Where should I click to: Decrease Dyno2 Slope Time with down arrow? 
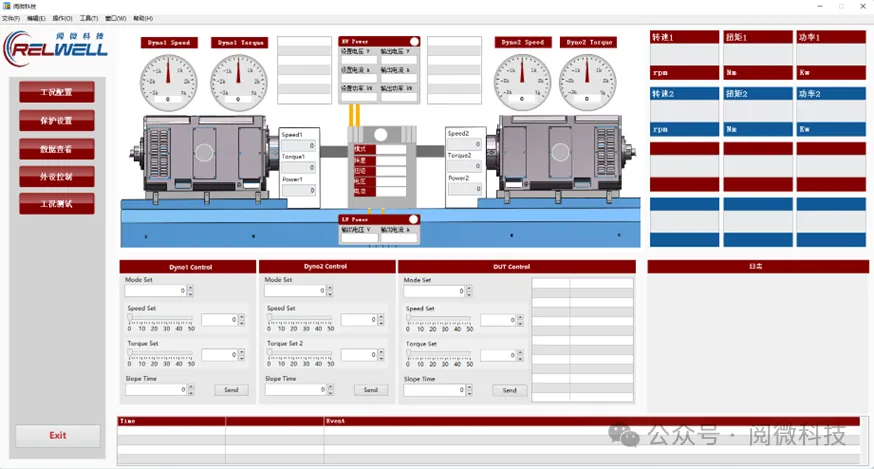[x=331, y=393]
